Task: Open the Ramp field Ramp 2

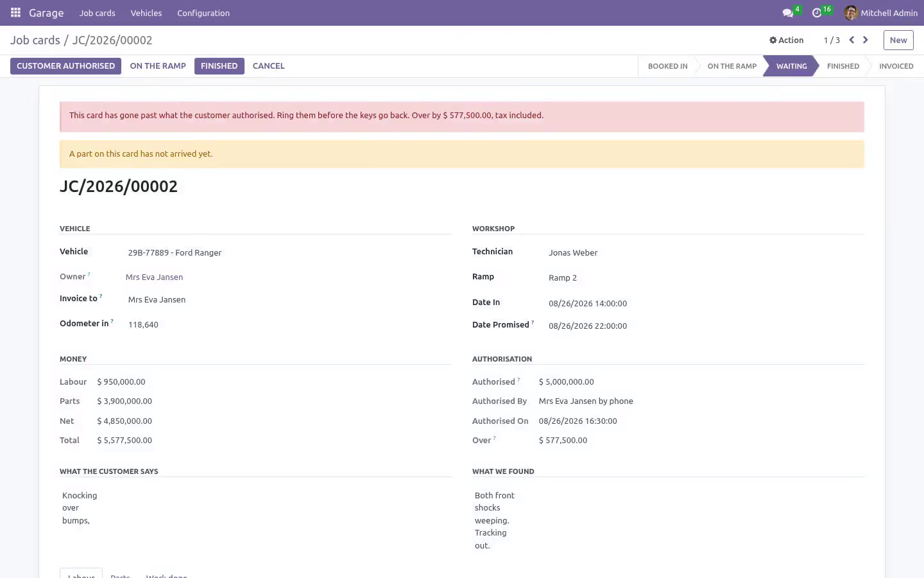Action: coord(705,278)
